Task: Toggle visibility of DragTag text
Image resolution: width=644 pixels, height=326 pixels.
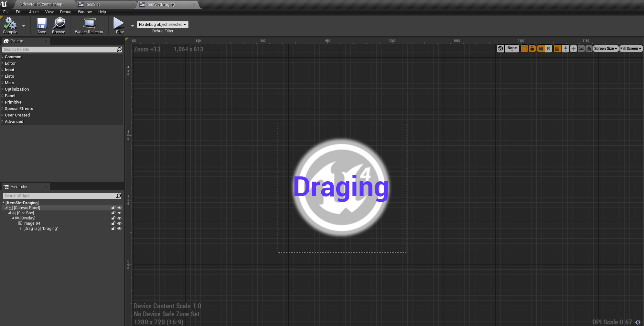Action: (x=119, y=229)
